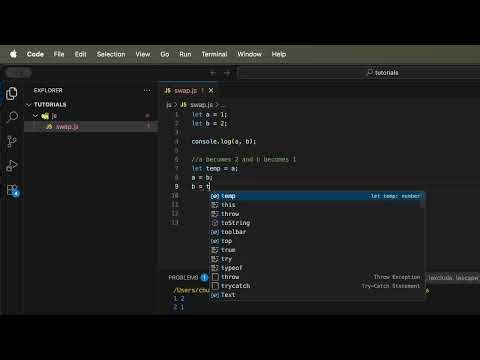The width and height of the screenshot is (480, 360).
Task: Choose the toolbar suggestion
Action: pyautogui.click(x=316, y=232)
